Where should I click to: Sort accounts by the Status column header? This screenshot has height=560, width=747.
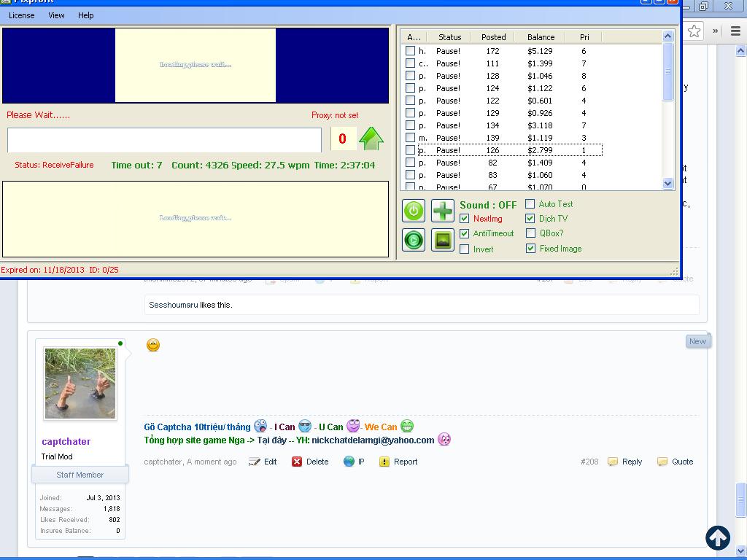[x=449, y=37]
